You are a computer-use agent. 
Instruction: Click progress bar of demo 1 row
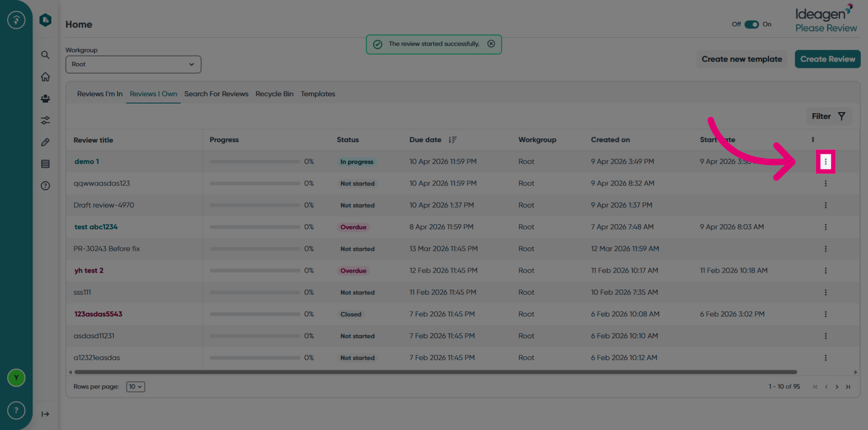point(255,161)
